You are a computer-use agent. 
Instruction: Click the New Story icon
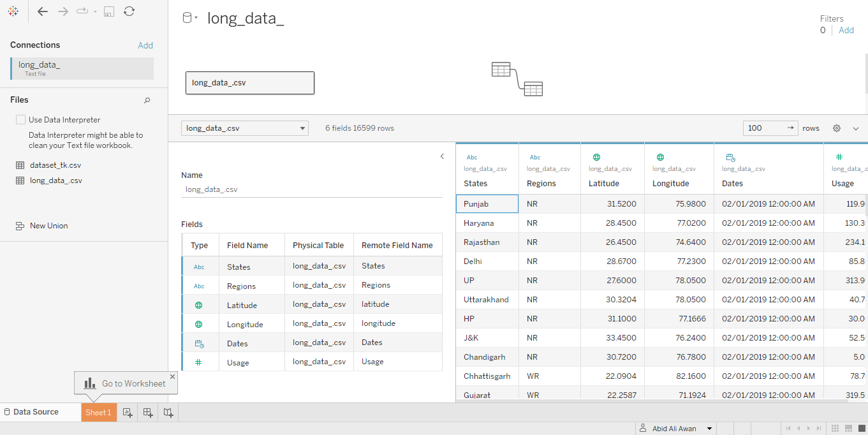click(168, 413)
